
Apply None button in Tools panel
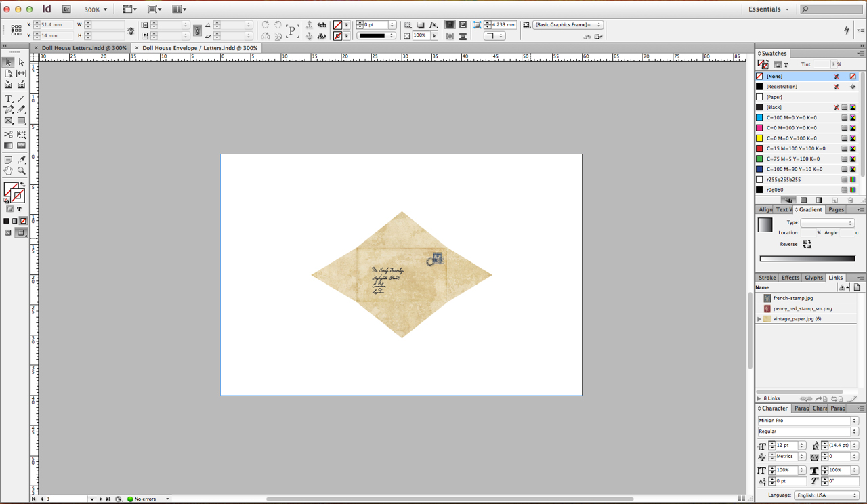click(23, 221)
